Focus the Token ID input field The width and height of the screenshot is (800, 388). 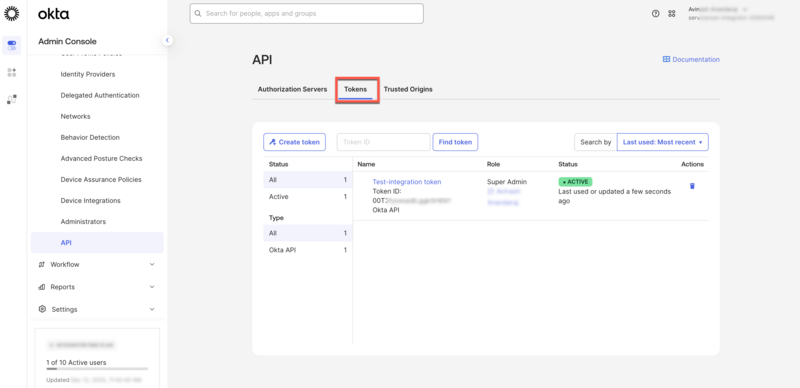click(383, 142)
